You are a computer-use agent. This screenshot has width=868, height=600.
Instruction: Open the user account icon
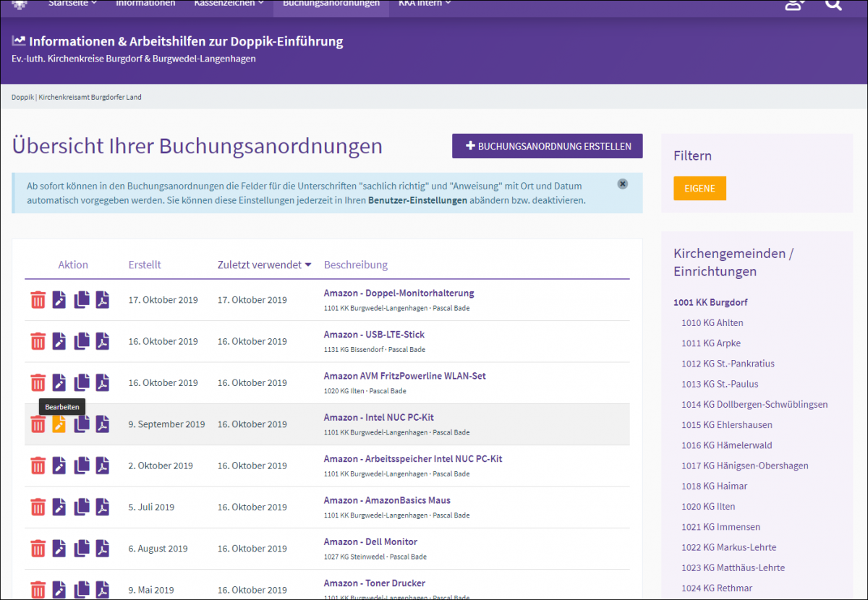point(794,4)
